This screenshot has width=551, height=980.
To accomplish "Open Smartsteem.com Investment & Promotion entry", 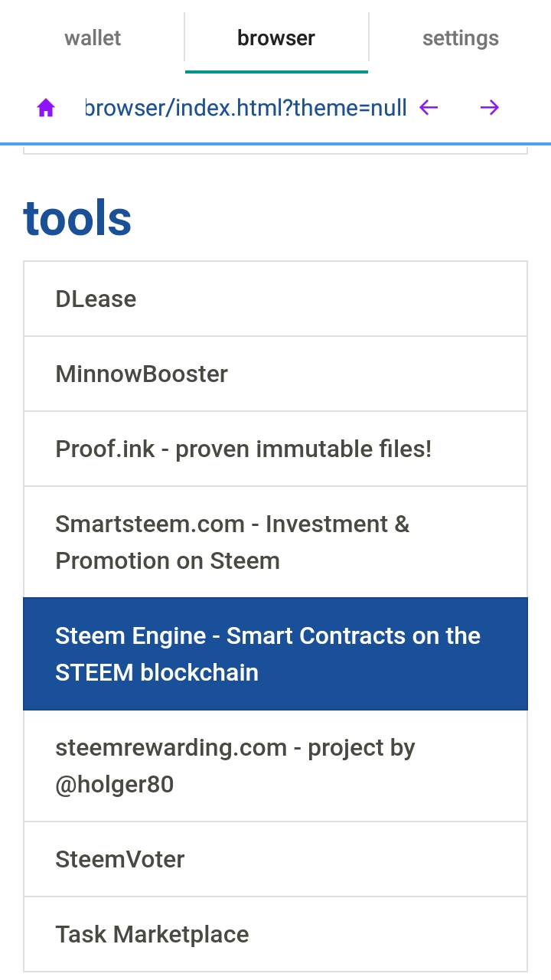I will [x=275, y=542].
